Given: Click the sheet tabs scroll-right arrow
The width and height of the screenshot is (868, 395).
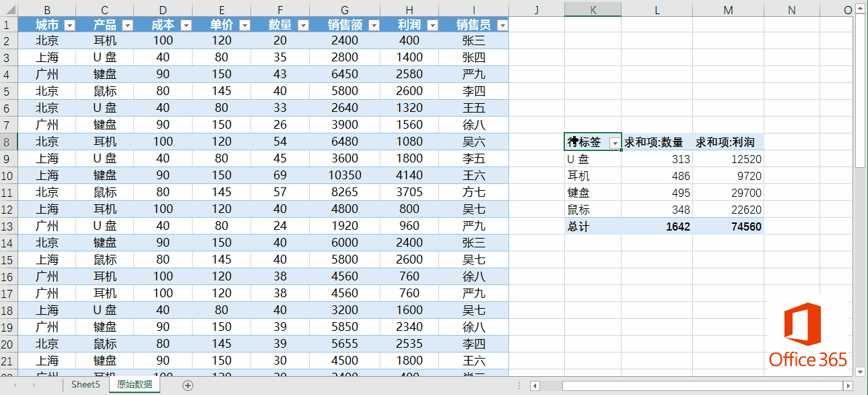Looking at the screenshot, I should 33,386.
